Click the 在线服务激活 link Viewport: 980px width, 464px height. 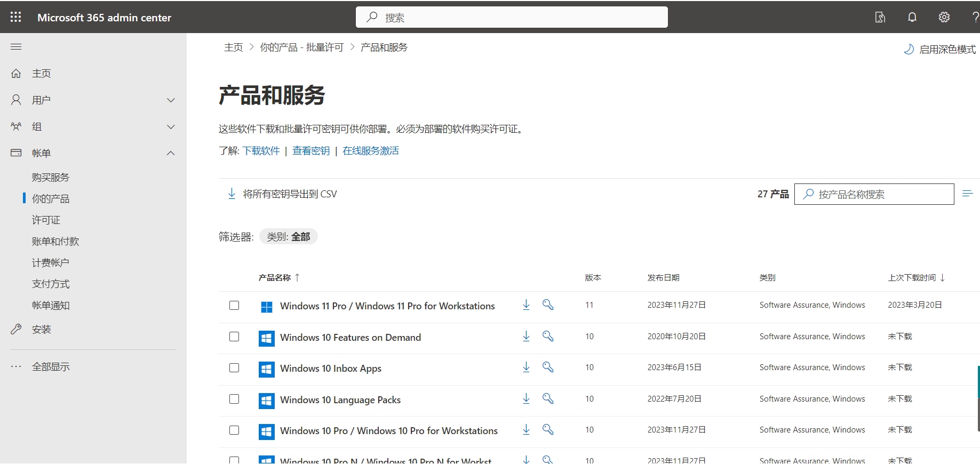371,151
